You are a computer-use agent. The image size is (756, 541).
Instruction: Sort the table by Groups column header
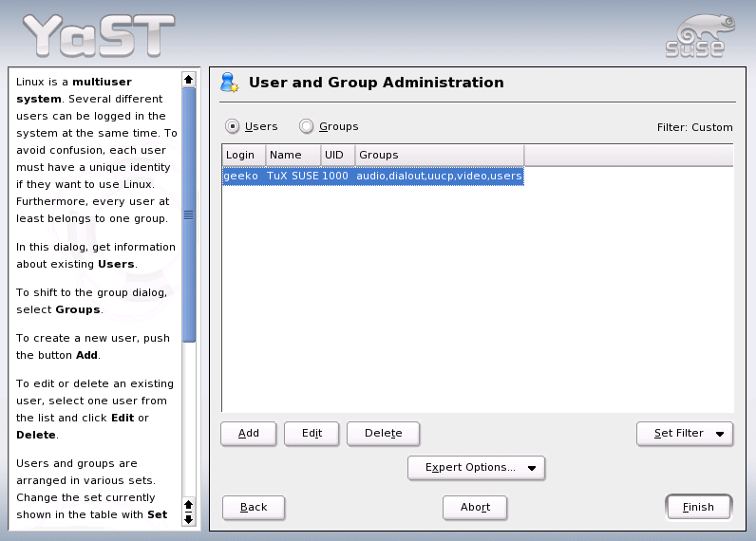pyautogui.click(x=440, y=155)
